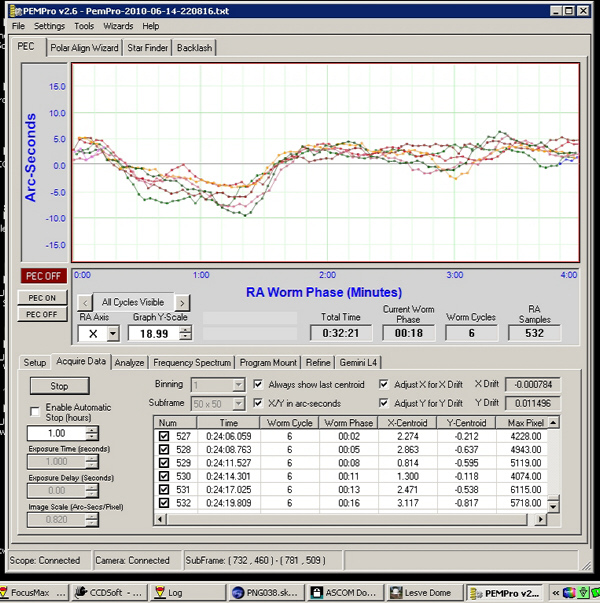Open CCDSoft from the taskbar
The height and width of the screenshot is (603, 600).
coord(110,593)
